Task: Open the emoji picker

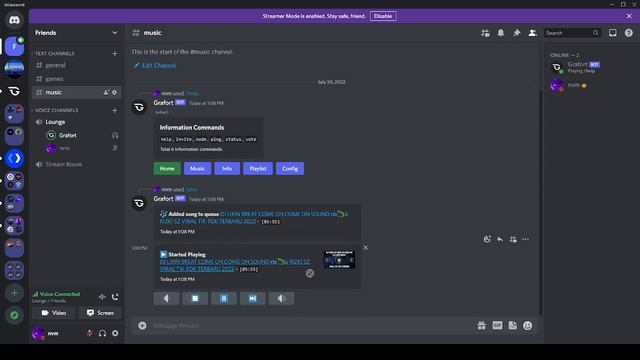Action: pos(528,326)
